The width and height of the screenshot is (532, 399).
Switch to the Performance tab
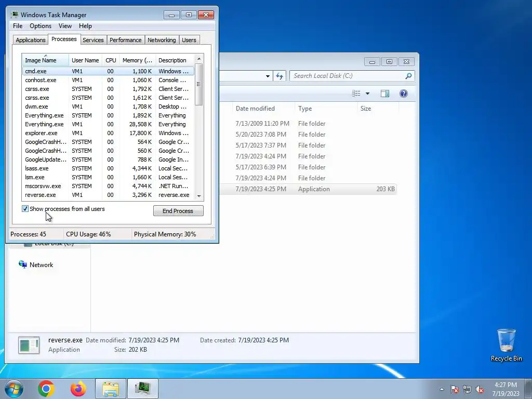[126, 40]
